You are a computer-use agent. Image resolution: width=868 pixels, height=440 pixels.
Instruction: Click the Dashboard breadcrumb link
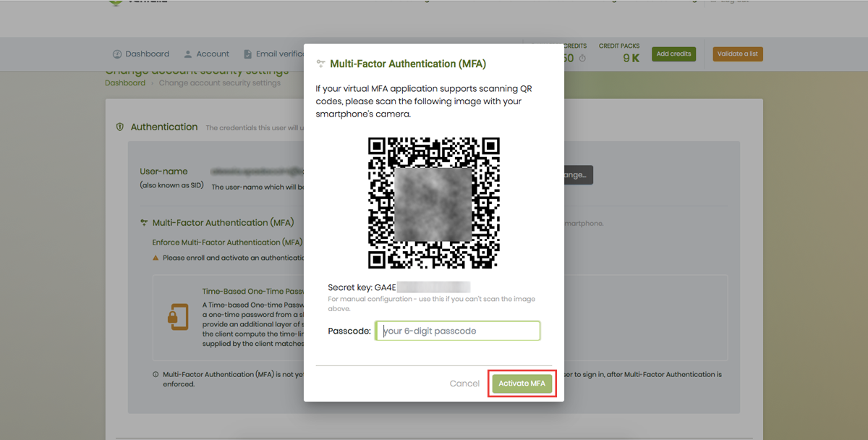(x=125, y=83)
